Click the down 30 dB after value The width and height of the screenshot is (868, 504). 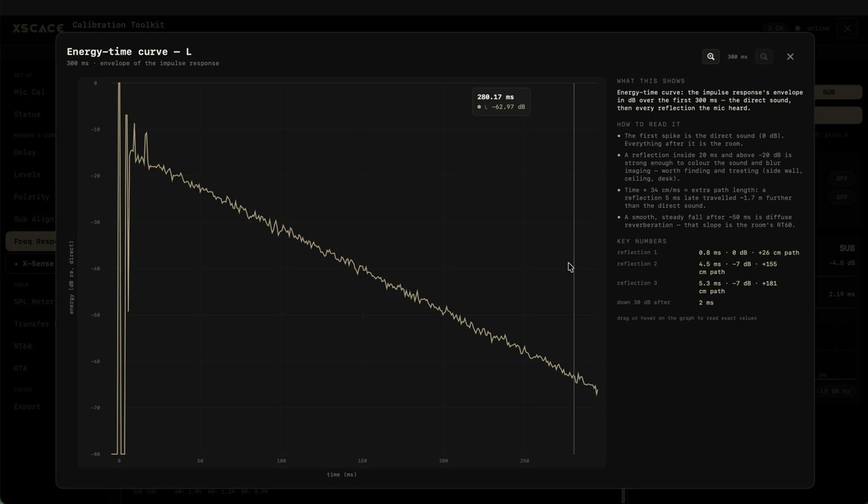pyautogui.click(x=706, y=302)
